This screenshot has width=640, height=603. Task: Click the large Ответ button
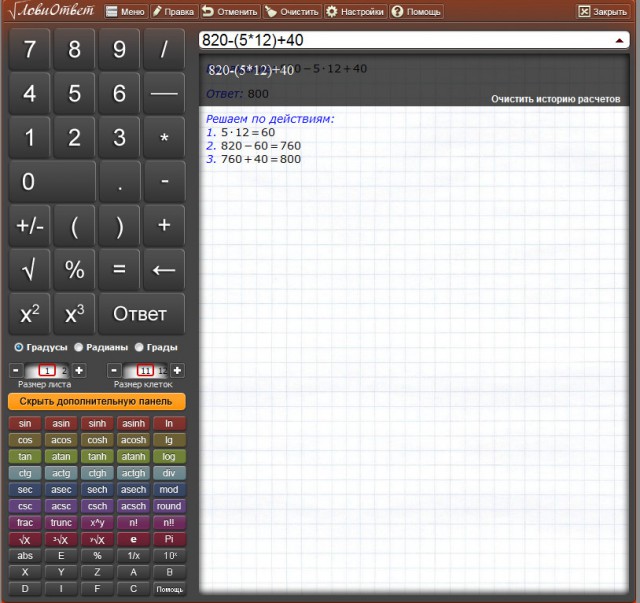click(140, 314)
